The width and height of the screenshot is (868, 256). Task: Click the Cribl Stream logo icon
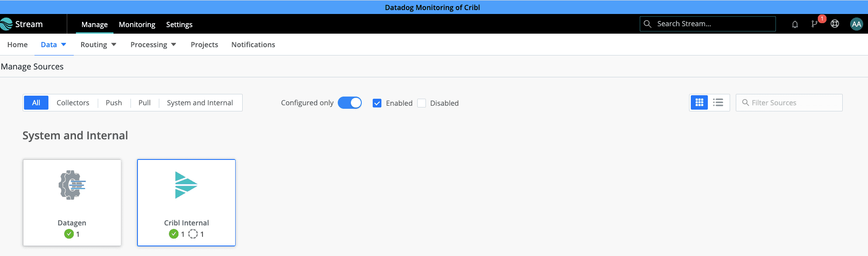tap(7, 24)
